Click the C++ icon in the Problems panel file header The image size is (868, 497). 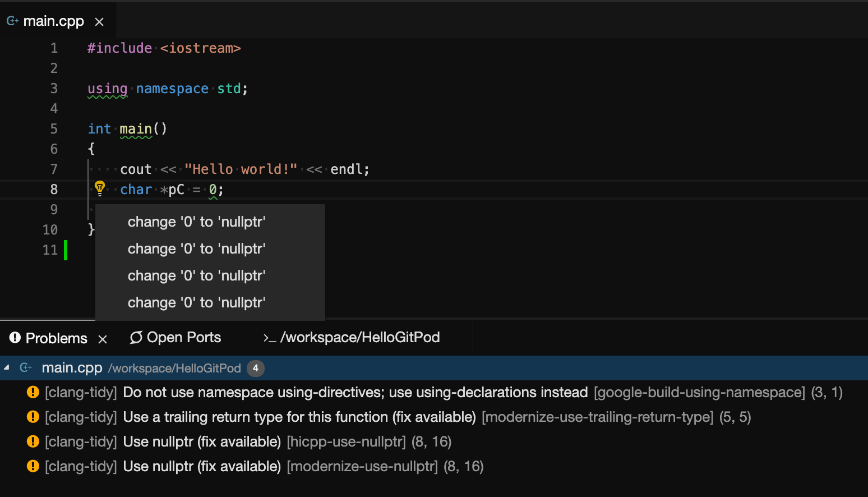pyautogui.click(x=26, y=367)
